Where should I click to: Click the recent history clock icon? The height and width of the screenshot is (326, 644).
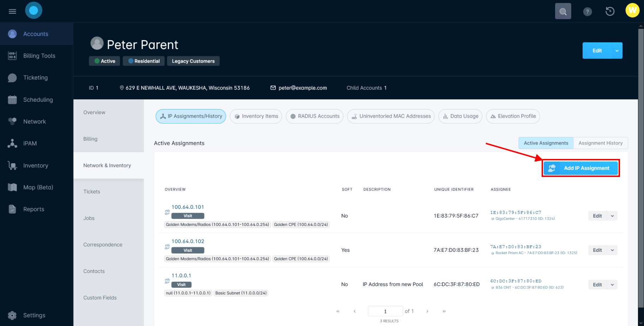pyautogui.click(x=610, y=11)
